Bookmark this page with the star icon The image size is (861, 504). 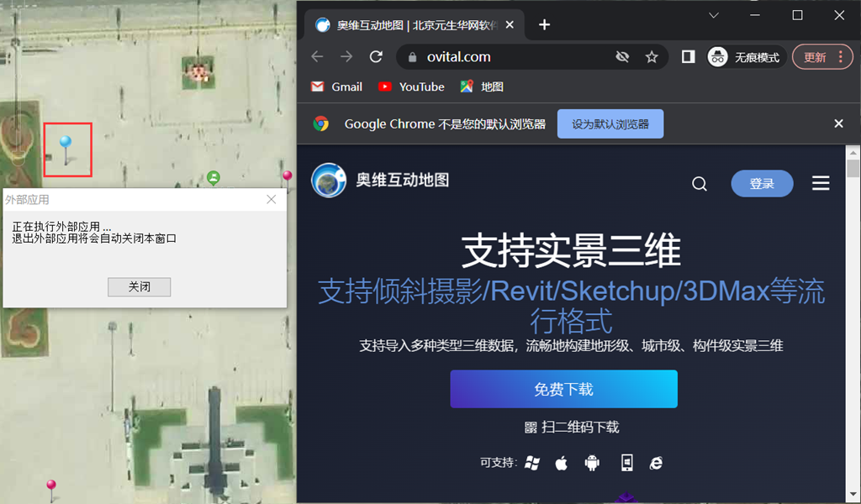(652, 57)
